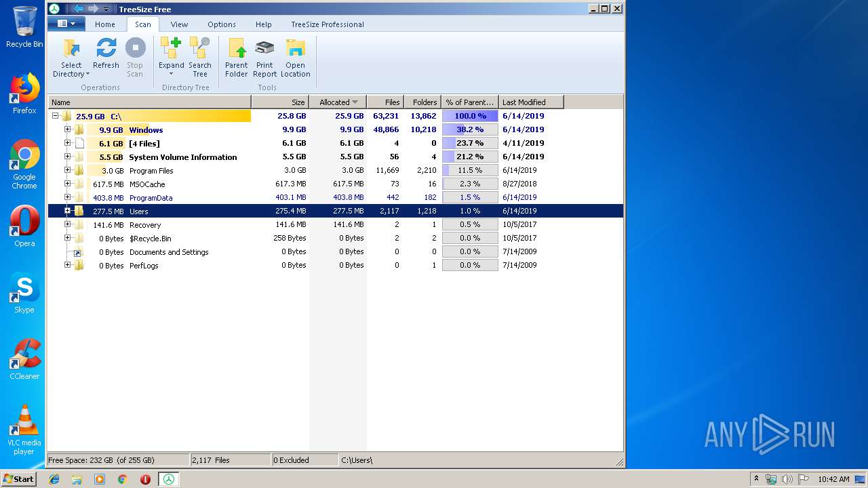Open the Search Tree tool
This screenshot has width=868, height=488.
pyautogui.click(x=199, y=49)
